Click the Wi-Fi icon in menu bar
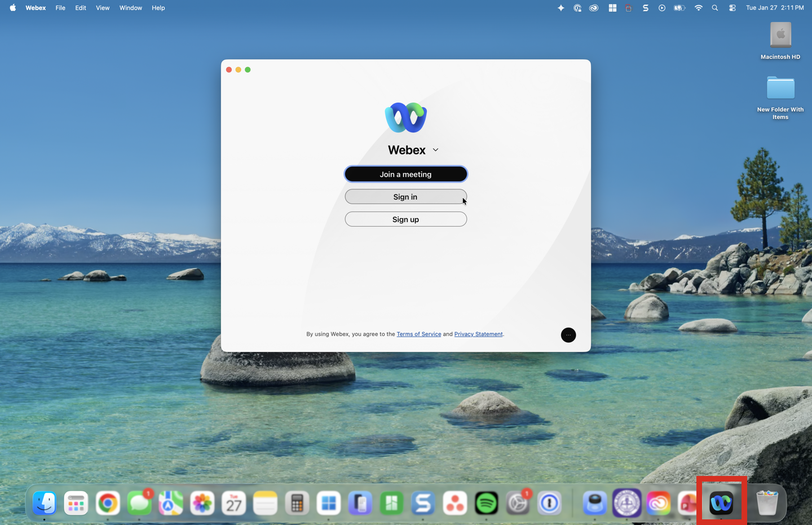The image size is (812, 525). click(699, 8)
